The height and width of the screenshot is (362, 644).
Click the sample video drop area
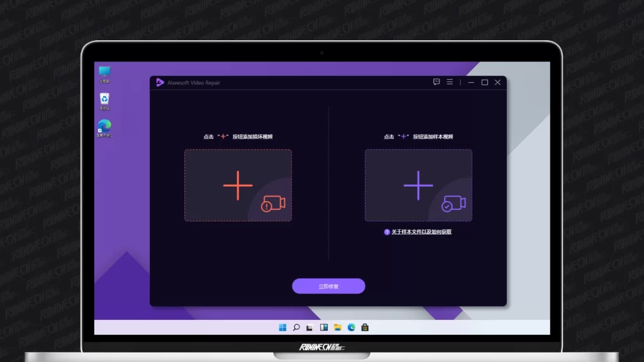click(390, 170)
